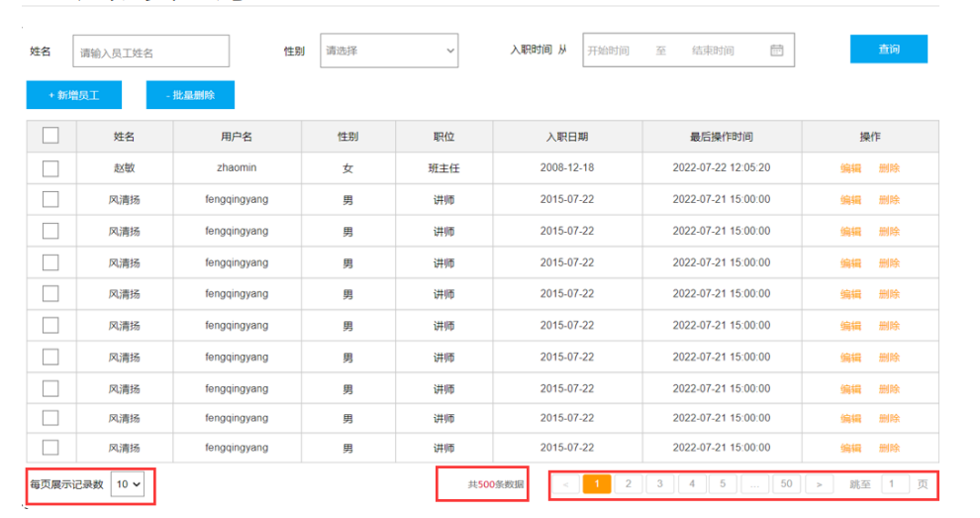Click 编辑 in the zhaomin row
Image resolution: width=980 pixels, height=518 pixels.
tap(850, 168)
